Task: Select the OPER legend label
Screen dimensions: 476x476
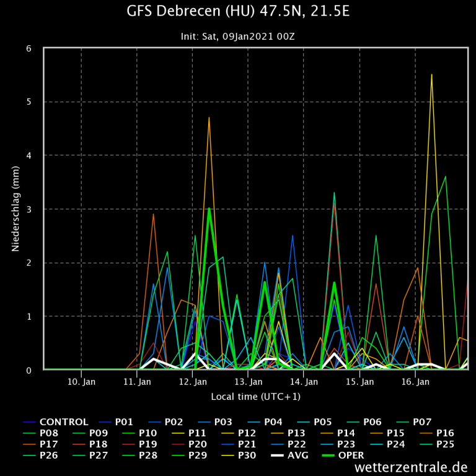Action: 351,456
